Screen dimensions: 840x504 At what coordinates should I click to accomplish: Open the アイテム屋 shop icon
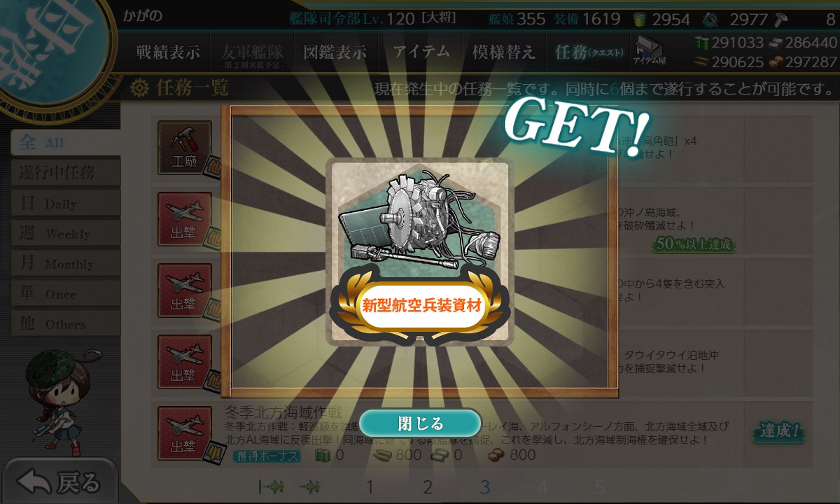click(x=648, y=50)
